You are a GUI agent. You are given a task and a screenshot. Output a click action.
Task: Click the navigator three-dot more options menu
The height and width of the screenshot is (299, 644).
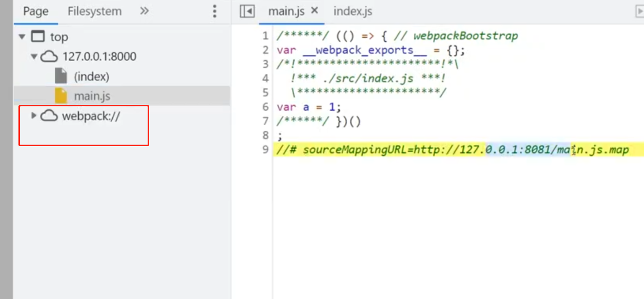tap(215, 12)
